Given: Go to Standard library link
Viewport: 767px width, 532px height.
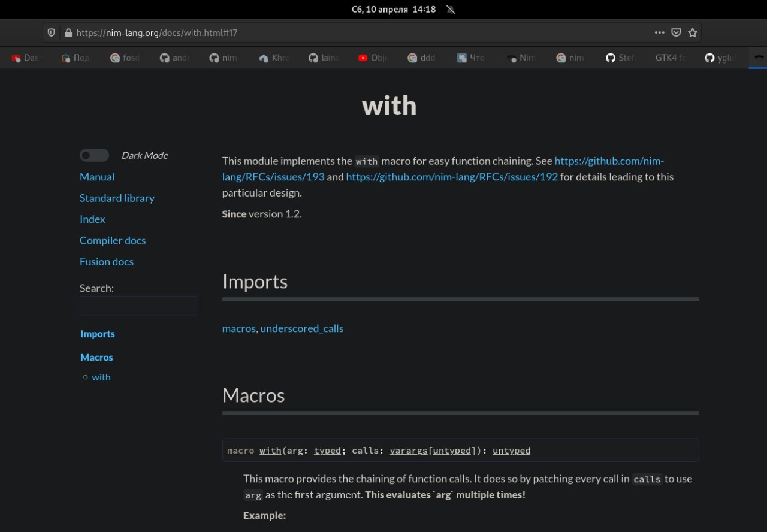Looking at the screenshot, I should click(x=117, y=198).
